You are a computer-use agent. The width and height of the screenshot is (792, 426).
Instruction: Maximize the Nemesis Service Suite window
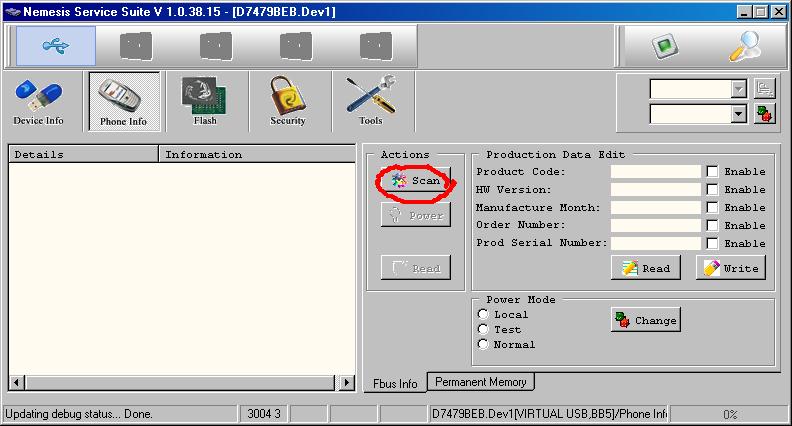point(761,12)
